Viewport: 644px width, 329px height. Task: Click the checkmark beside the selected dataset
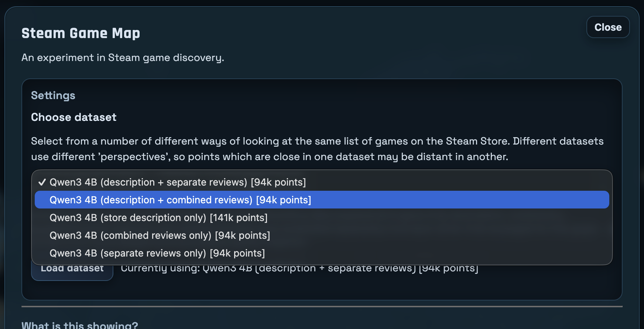(42, 182)
